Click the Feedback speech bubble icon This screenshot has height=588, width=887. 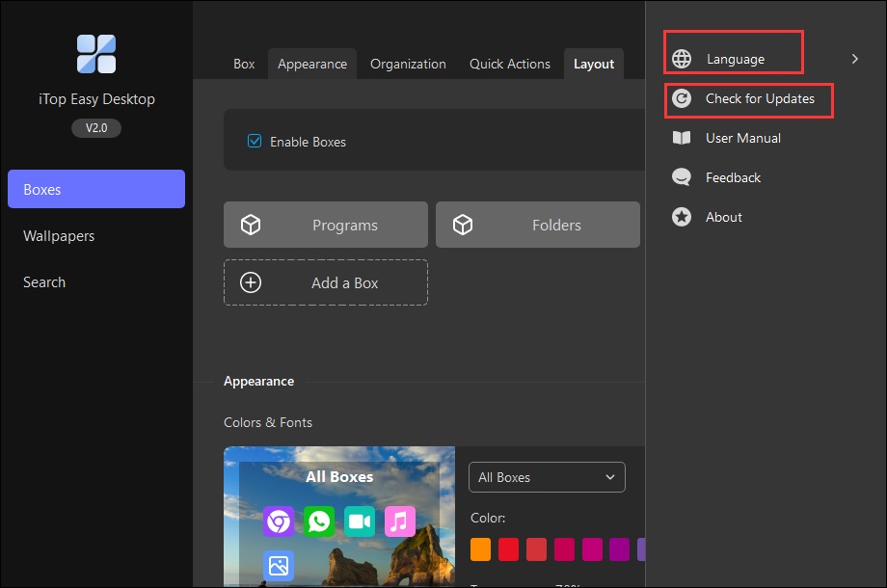pos(682,177)
